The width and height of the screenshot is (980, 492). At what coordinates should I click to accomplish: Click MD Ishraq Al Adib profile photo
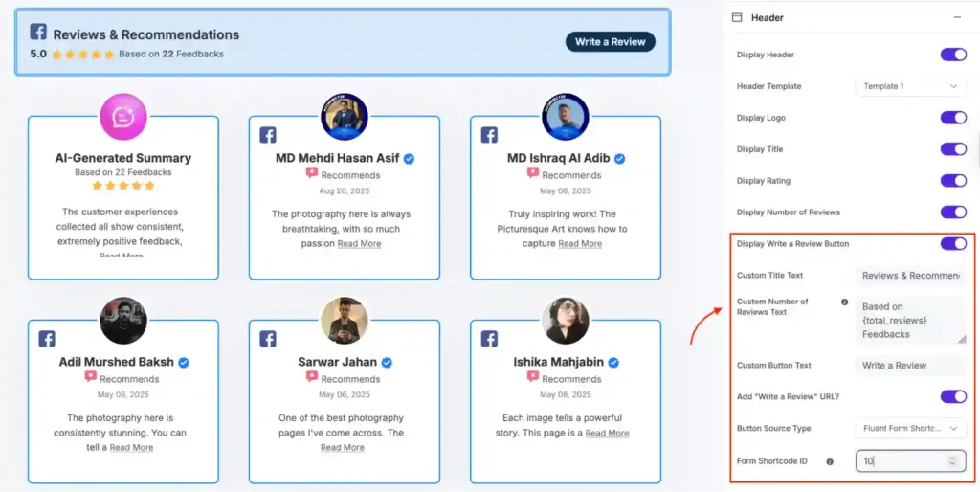click(x=566, y=117)
